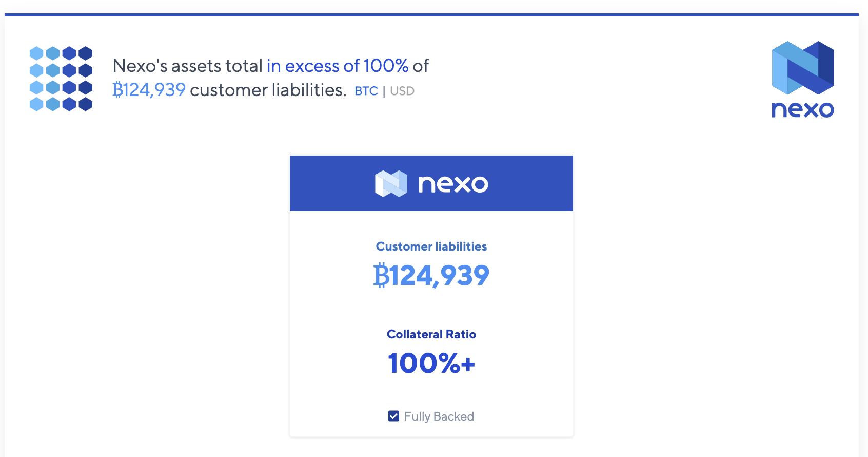Click the Bitcoin symbol in the headline amount
Screen dimensions: 868x457
coord(118,90)
